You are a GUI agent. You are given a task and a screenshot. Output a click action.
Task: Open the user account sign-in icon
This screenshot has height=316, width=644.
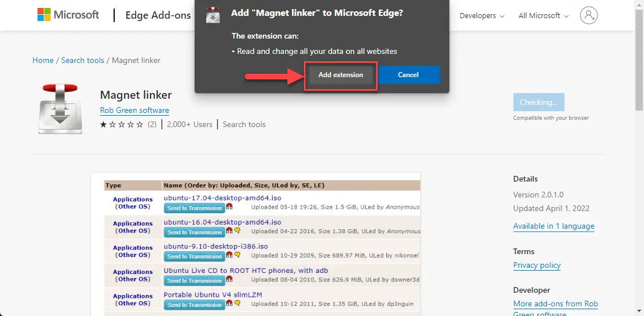[588, 15]
